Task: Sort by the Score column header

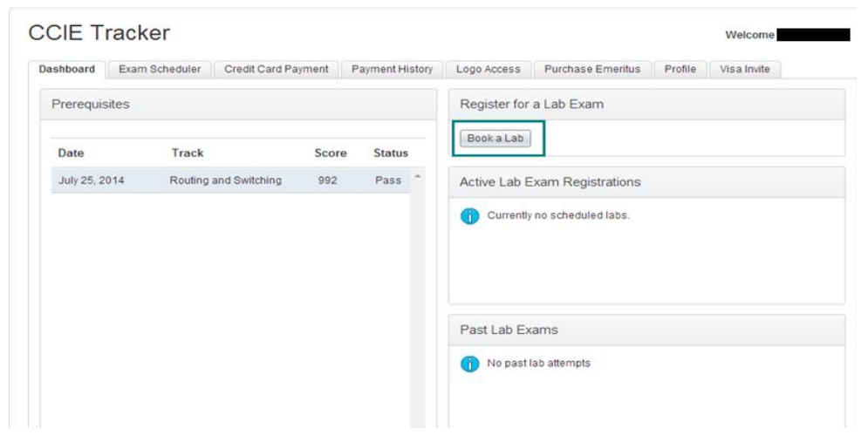Action: 331,153
